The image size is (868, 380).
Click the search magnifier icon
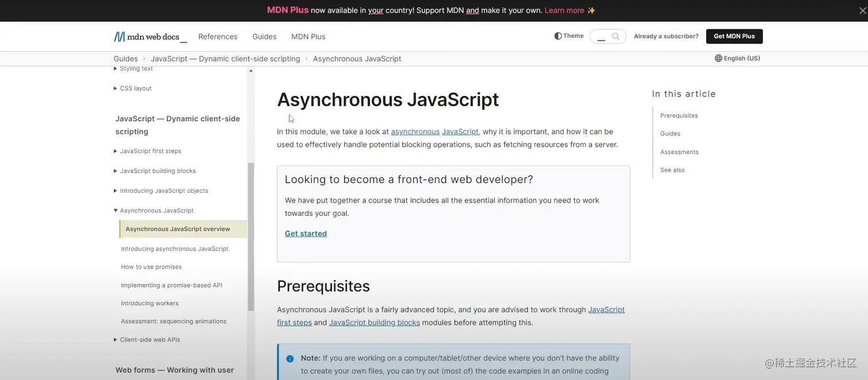[615, 36]
